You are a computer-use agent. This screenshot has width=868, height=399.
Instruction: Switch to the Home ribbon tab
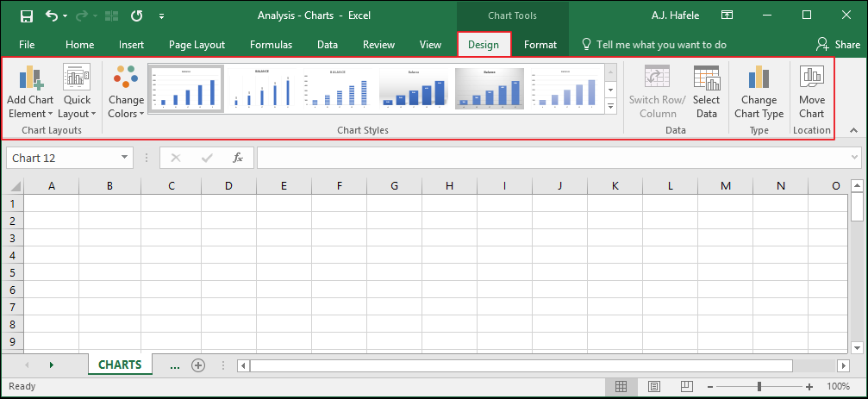coord(79,45)
